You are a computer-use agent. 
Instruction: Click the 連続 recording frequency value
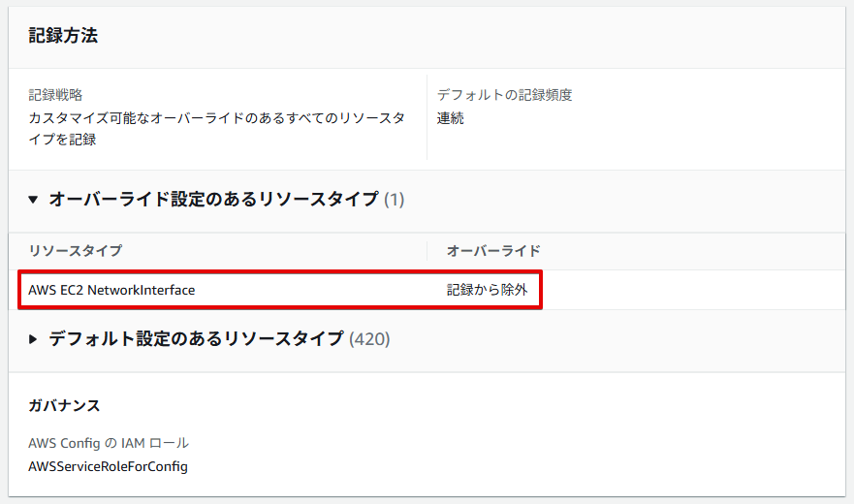(x=451, y=118)
